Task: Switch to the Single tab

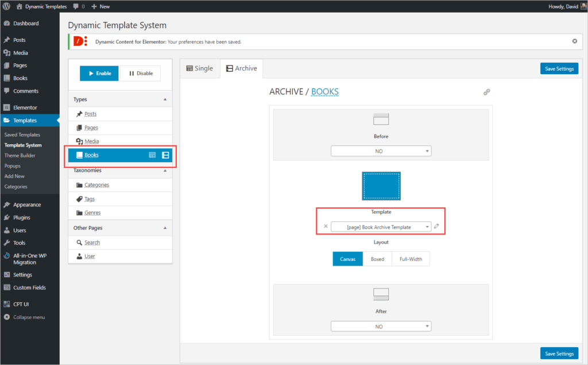Action: (x=199, y=68)
